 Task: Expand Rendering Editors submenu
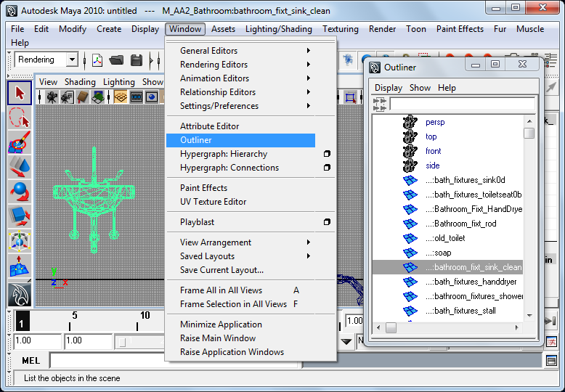pyautogui.click(x=309, y=64)
